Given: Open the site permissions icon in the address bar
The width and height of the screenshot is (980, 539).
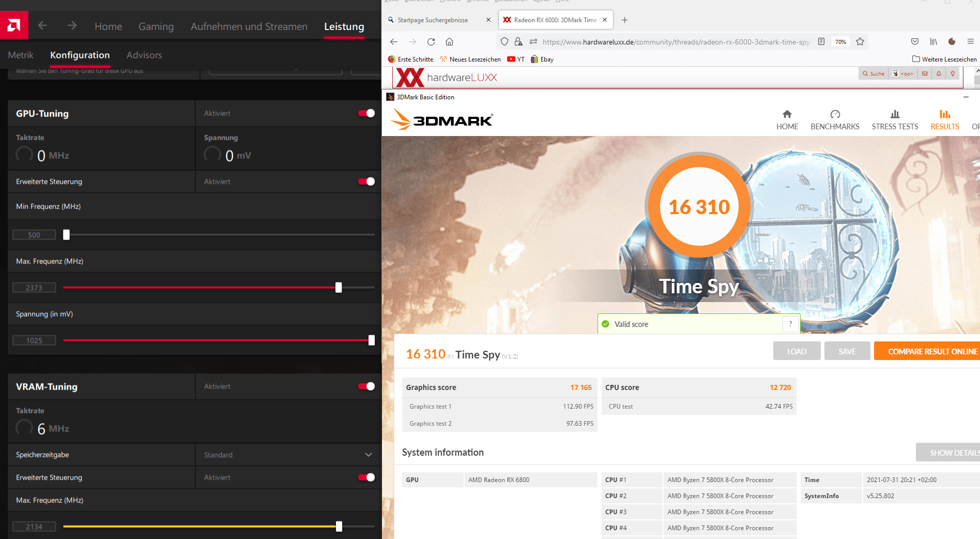Looking at the screenshot, I should pyautogui.click(x=533, y=42).
